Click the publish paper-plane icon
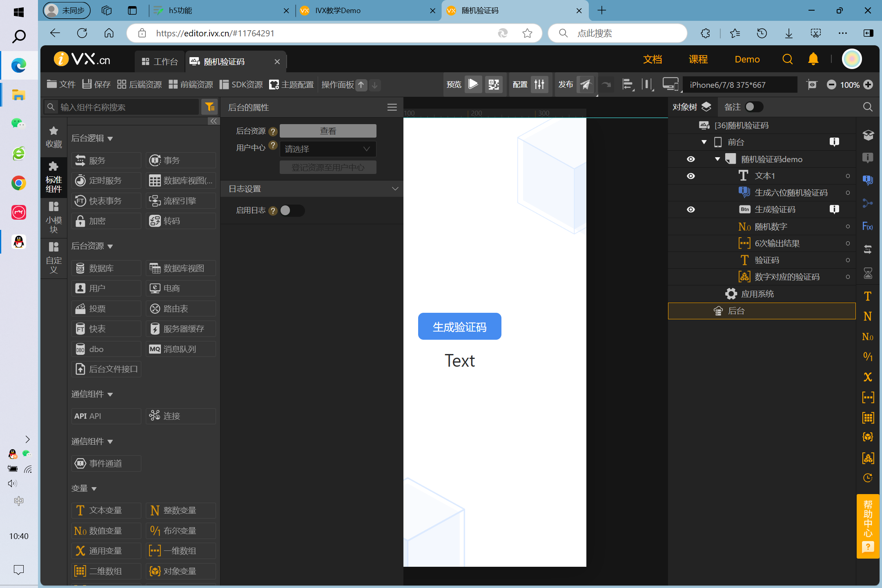882x588 pixels. (x=586, y=85)
